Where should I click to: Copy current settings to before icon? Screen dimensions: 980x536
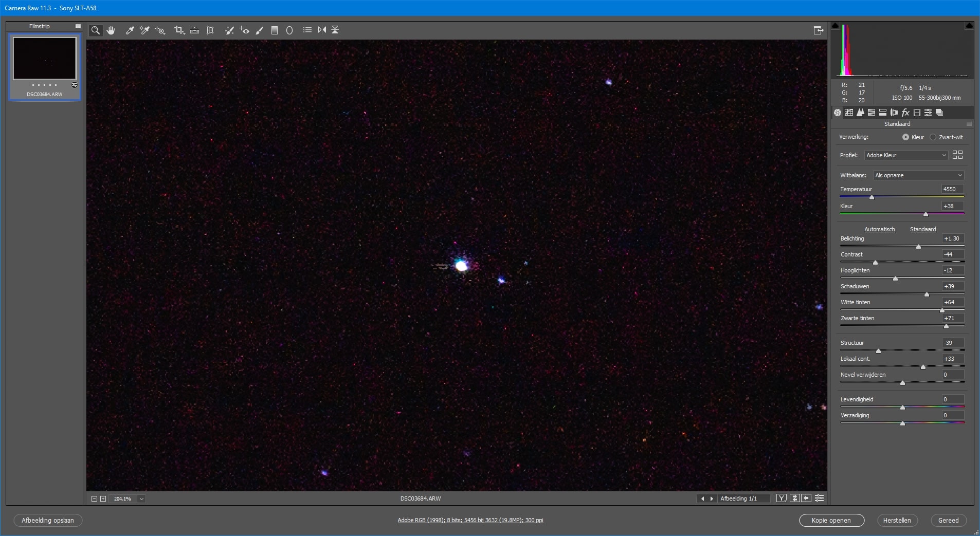807,498
